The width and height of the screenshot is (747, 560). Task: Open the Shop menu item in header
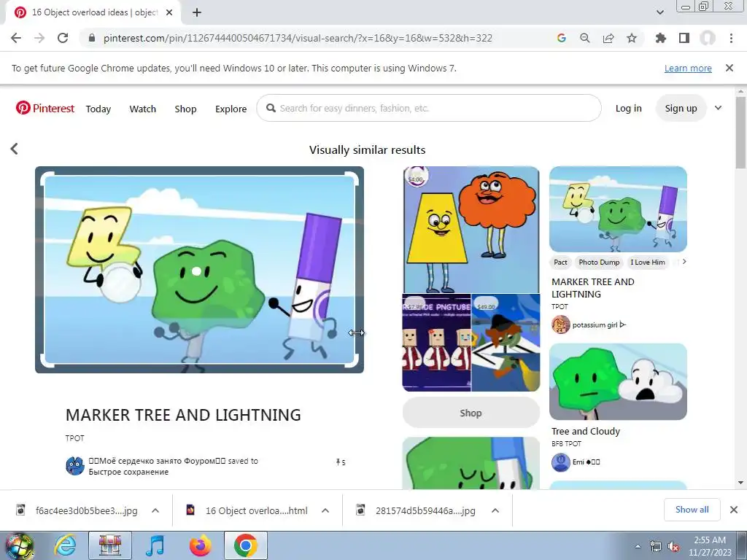185,109
